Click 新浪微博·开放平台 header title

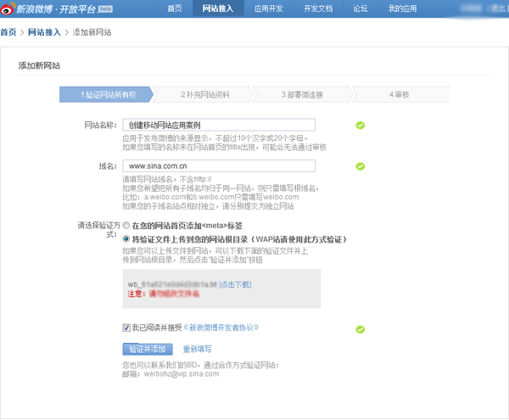56,9
